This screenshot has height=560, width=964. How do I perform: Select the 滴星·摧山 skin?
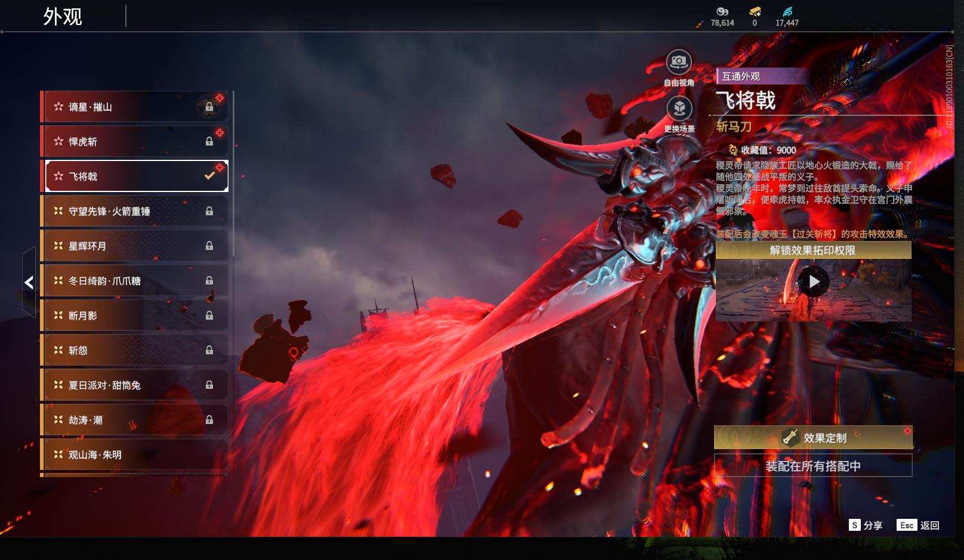pyautogui.click(x=134, y=107)
